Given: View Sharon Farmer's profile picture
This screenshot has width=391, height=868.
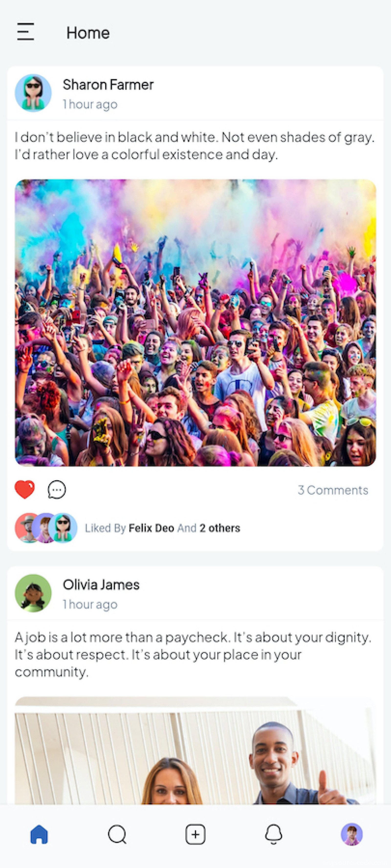Looking at the screenshot, I should [33, 93].
